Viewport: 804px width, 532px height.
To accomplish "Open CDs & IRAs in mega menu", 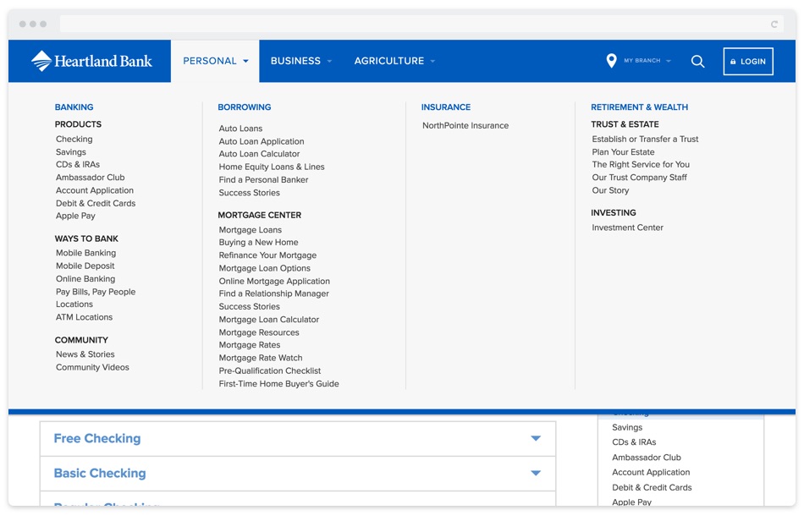I will 78,165.
